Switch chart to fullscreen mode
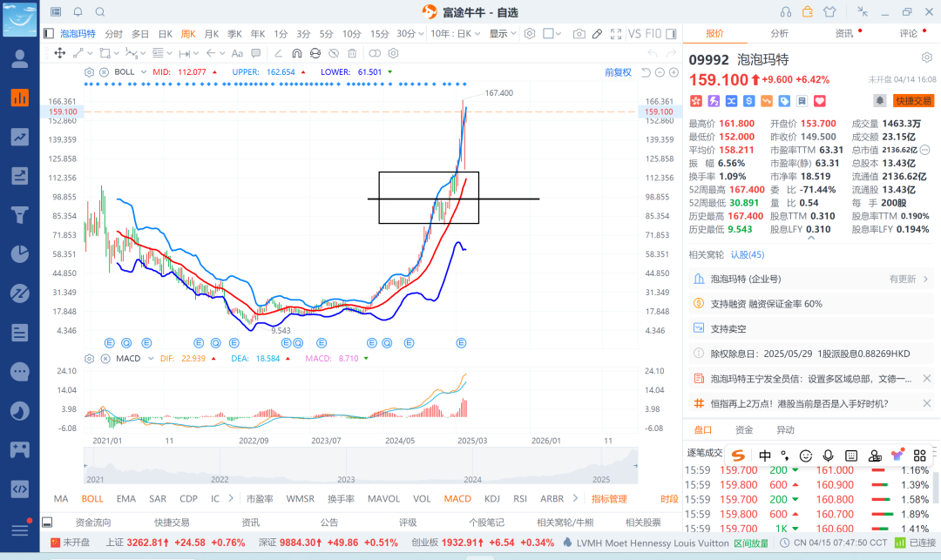 pyautogui.click(x=616, y=34)
